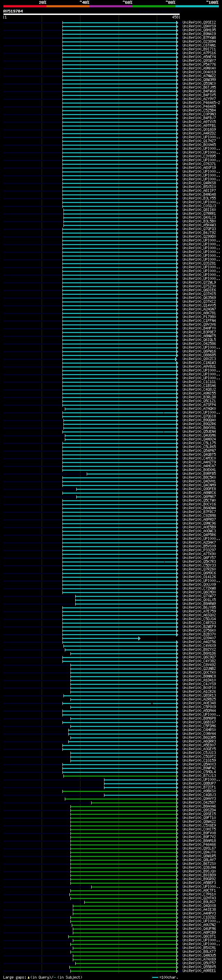The width and height of the screenshot is (222, 980).
Task: Select hit UniRef100_B7FKW8
Action: 199,38
